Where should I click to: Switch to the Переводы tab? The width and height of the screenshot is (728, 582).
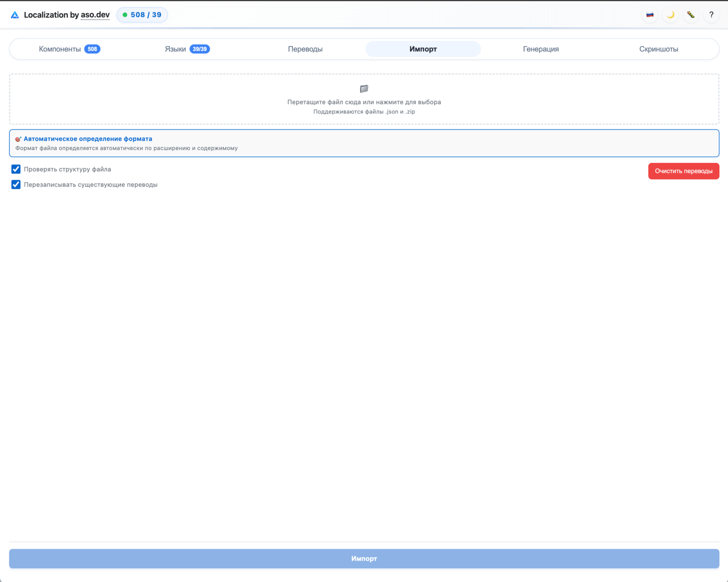click(x=305, y=49)
